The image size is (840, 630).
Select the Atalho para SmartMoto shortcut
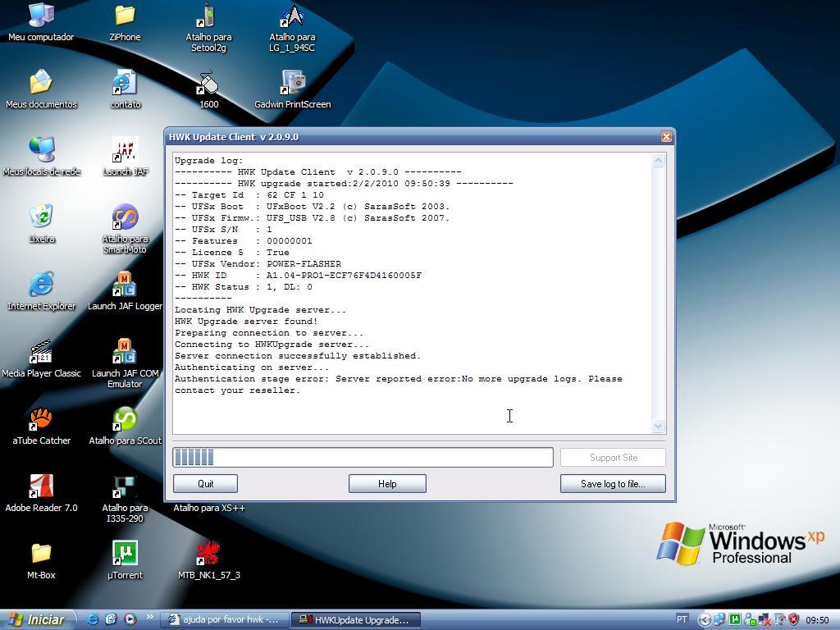click(125, 230)
